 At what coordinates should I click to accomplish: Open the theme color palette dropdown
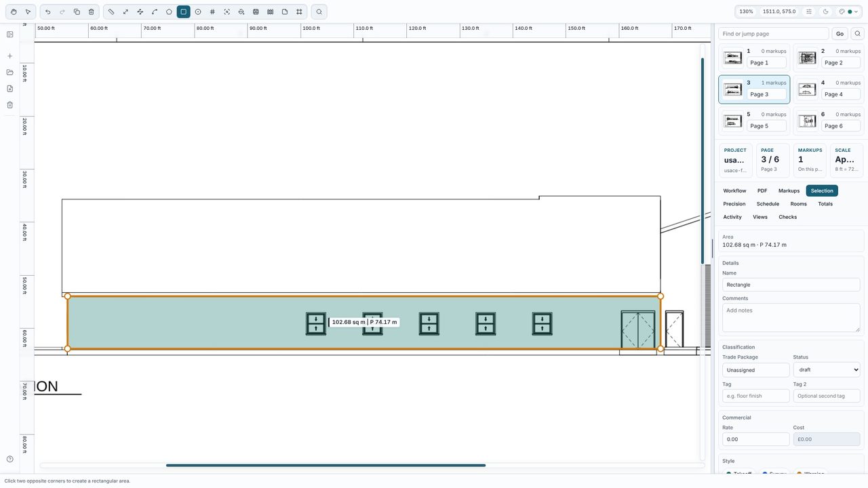tap(848, 12)
